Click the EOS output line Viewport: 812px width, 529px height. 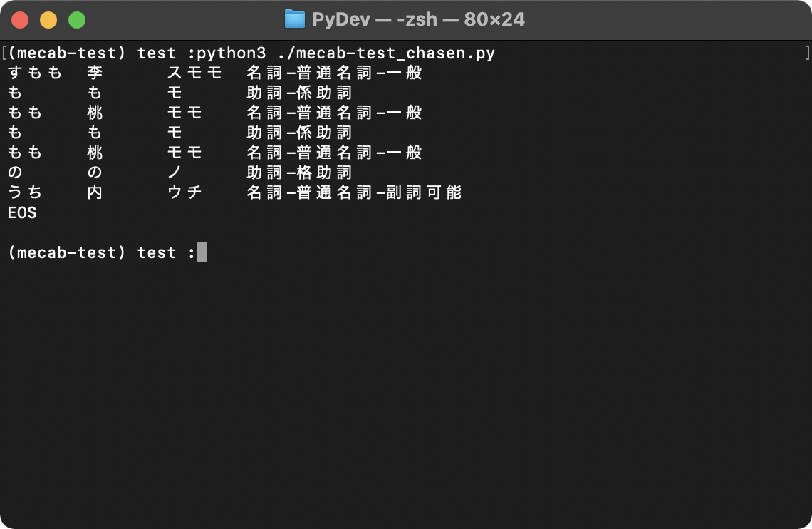pyautogui.click(x=22, y=212)
